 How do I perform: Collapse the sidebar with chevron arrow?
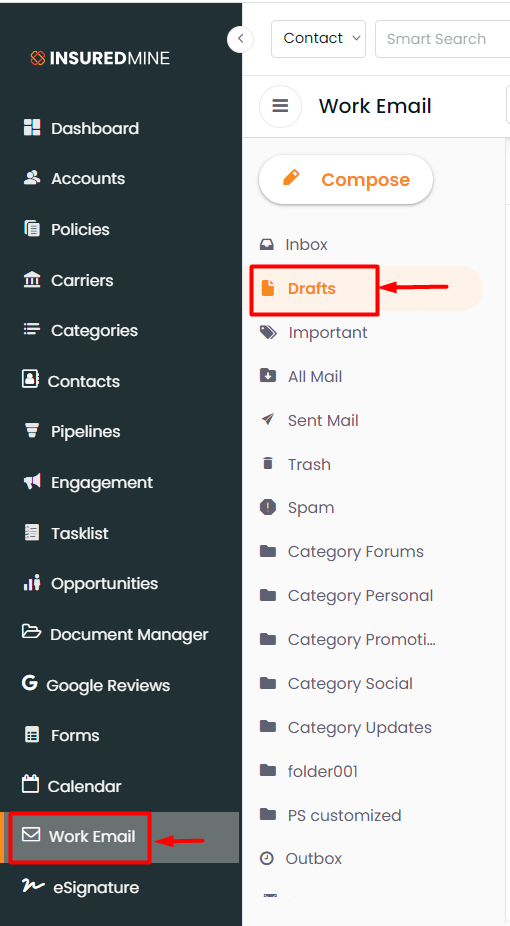click(x=240, y=39)
